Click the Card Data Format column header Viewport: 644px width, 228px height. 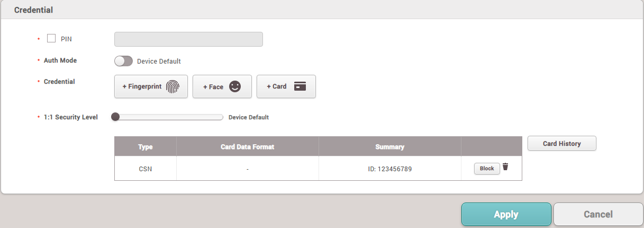point(247,147)
